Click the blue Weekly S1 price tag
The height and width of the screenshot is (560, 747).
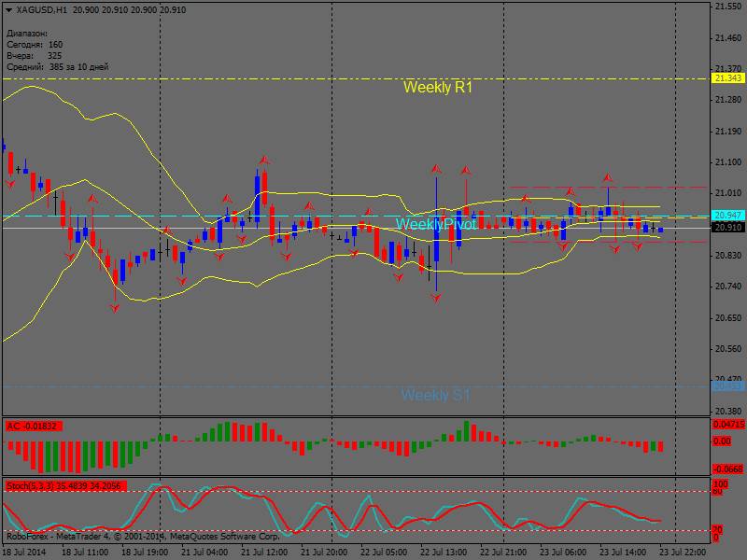point(728,385)
